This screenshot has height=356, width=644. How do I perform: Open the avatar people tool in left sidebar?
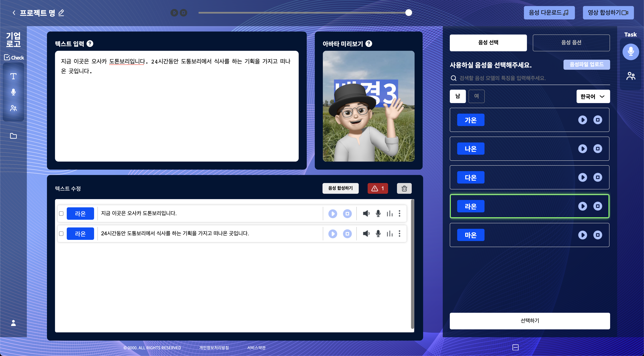click(x=13, y=108)
